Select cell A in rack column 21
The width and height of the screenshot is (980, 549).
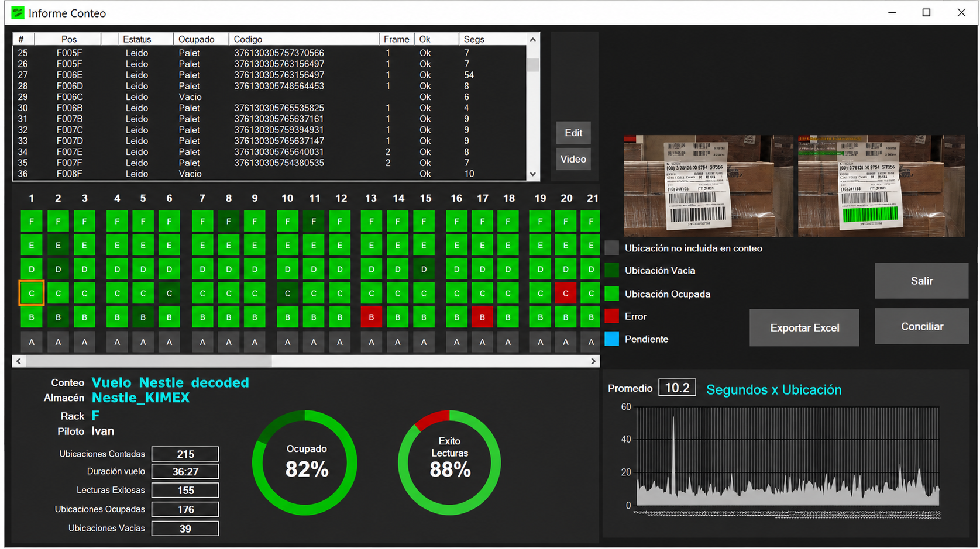point(591,342)
